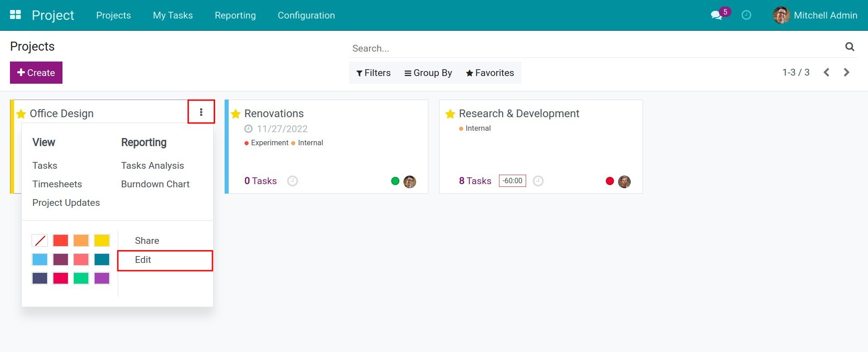868x352 pixels.
Task: Select Edit in the project menu
Action: (143, 260)
